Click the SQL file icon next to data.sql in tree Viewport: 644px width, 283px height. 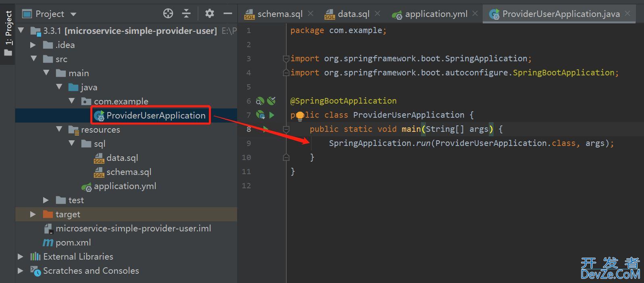tap(99, 158)
